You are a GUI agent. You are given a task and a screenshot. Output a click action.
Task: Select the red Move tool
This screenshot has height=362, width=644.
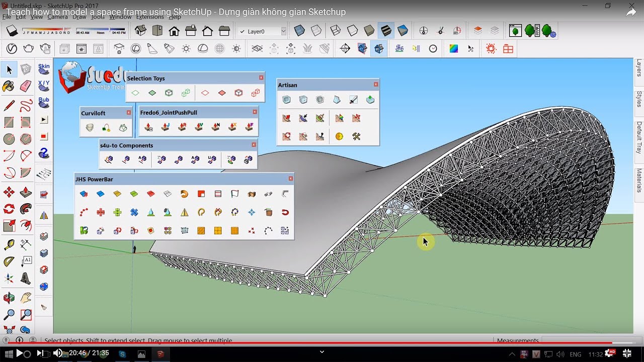pyautogui.click(x=9, y=192)
